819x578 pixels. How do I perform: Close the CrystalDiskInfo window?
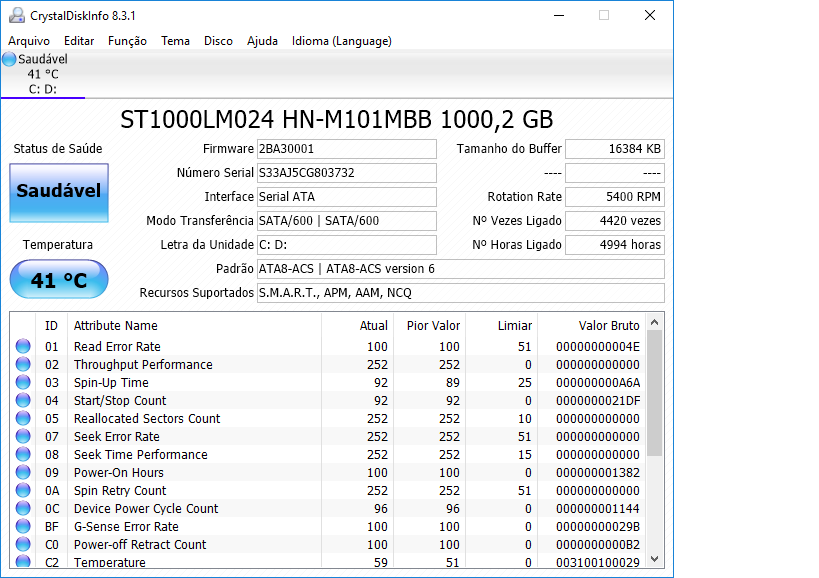click(x=650, y=15)
